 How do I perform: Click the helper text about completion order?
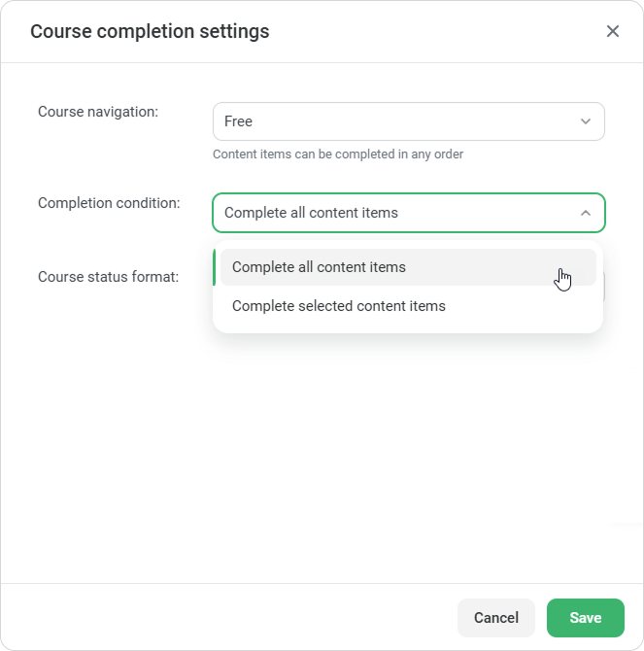pos(338,154)
